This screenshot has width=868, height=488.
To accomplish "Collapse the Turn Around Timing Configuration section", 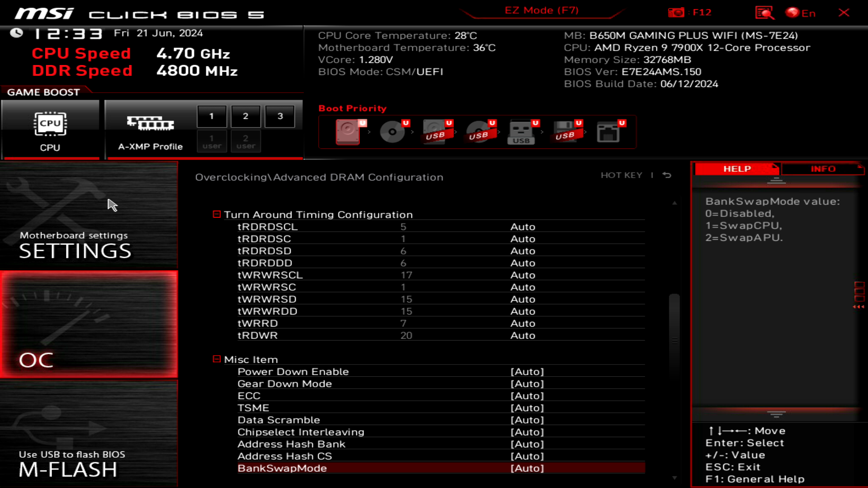I will (x=216, y=214).
